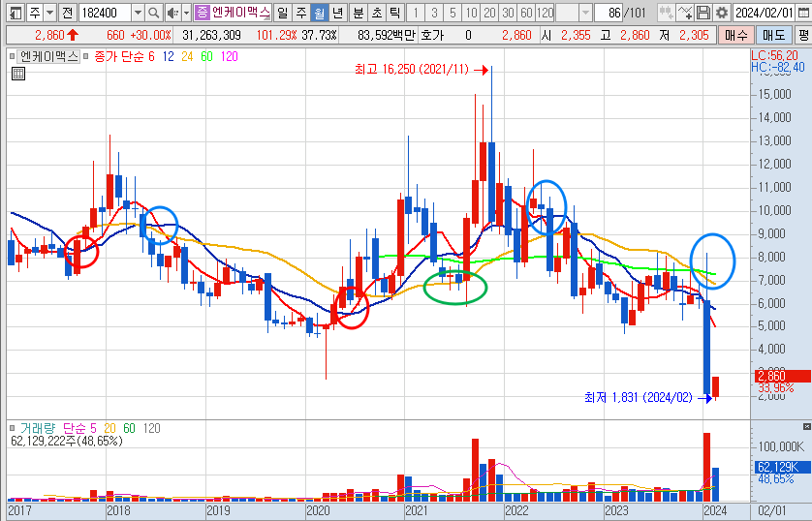Click the candlestick chart compare icon
This screenshot has height=521, width=812.
click(666, 13)
